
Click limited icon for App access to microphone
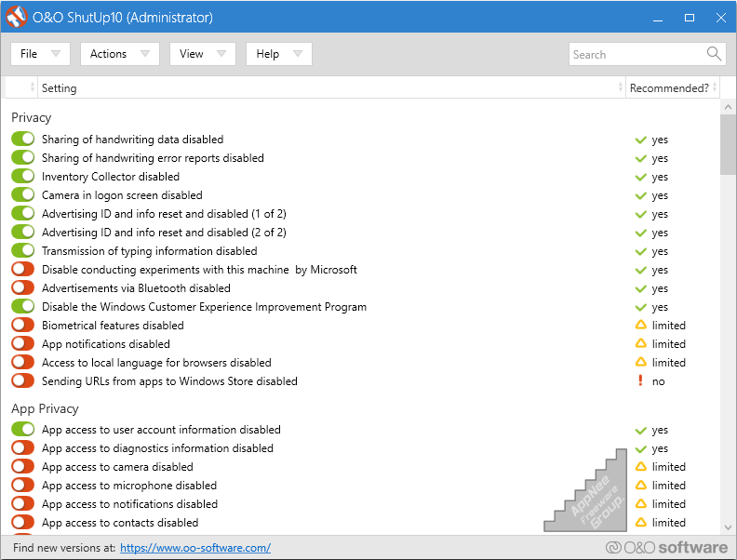(x=640, y=485)
